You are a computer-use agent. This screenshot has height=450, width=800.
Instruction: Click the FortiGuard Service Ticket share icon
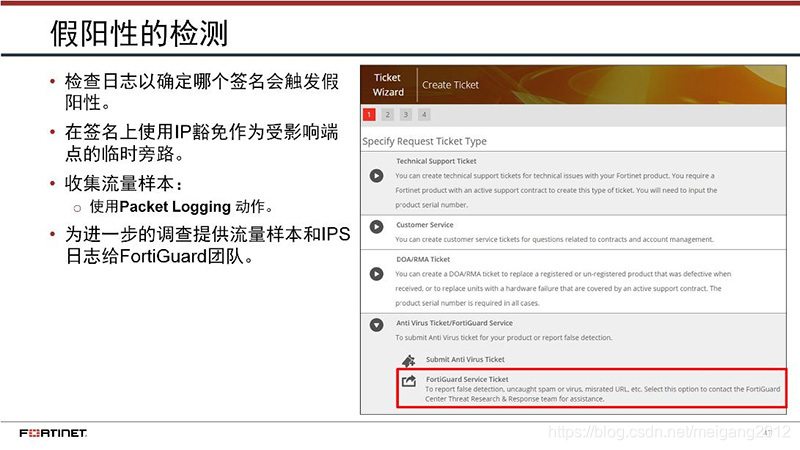tap(409, 381)
